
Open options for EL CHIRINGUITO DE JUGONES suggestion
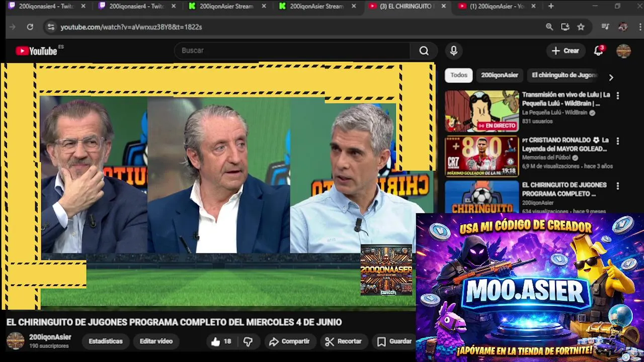(x=618, y=186)
